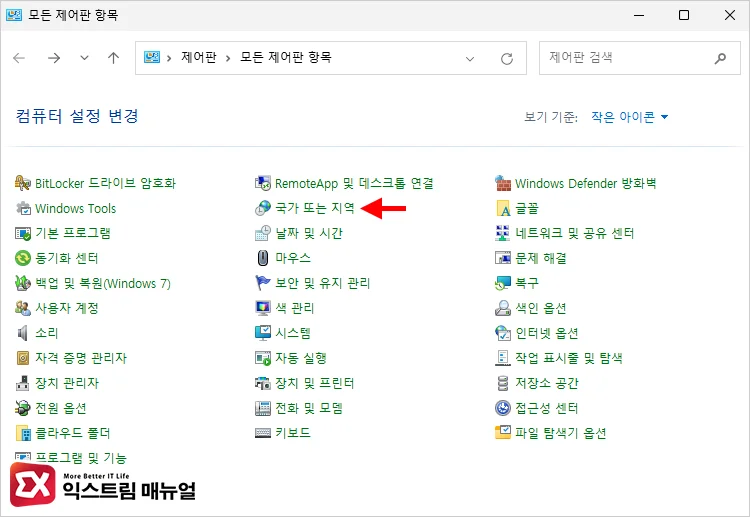Open the 장치 및 프린터 icon
This screenshot has height=517, width=750.
click(x=263, y=383)
